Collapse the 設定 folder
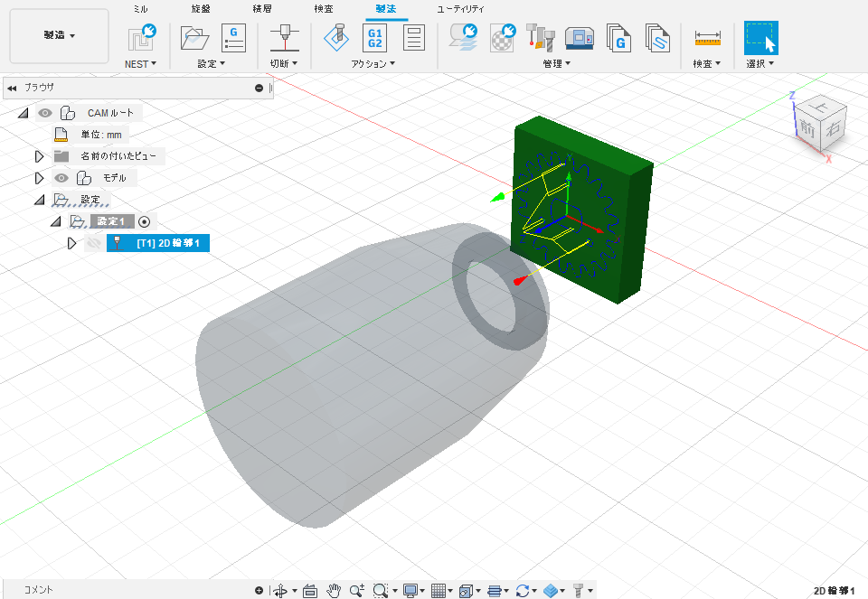The image size is (868, 599). click(x=39, y=200)
